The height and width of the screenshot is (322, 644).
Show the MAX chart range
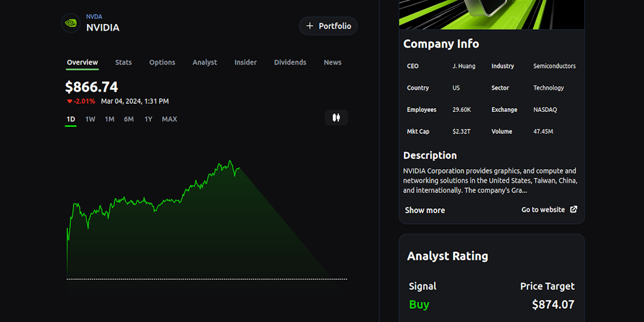(169, 119)
